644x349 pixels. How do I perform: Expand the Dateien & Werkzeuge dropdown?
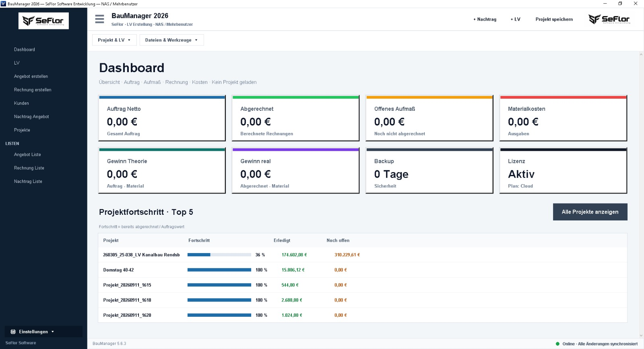pyautogui.click(x=171, y=40)
